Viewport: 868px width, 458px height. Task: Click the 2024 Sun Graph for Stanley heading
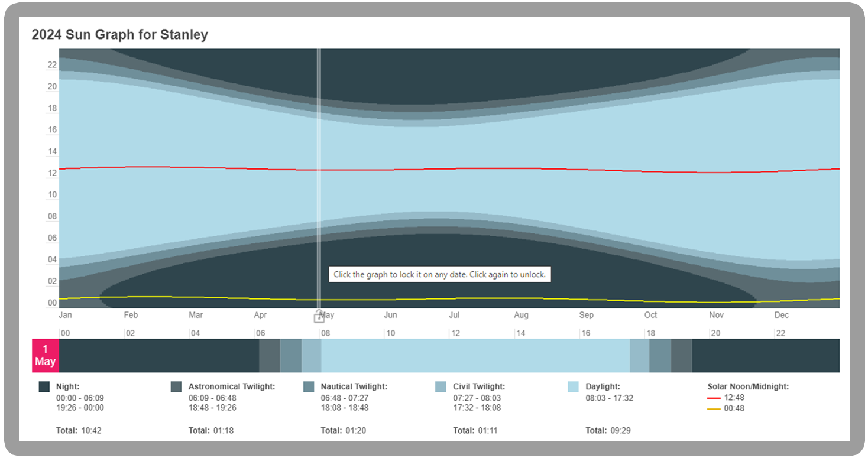120,35
